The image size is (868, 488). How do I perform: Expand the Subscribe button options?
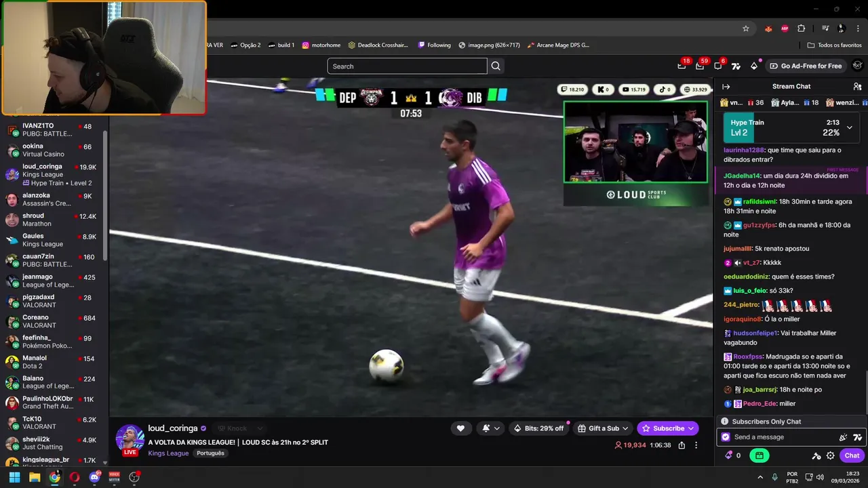point(691,428)
